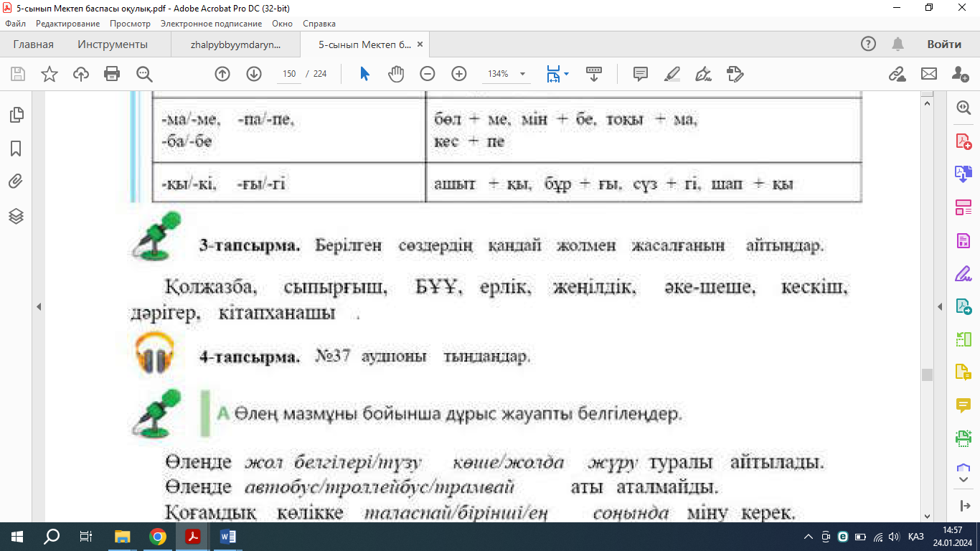The height and width of the screenshot is (551, 980).
Task: Open the Help question mark
Action: [x=869, y=44]
